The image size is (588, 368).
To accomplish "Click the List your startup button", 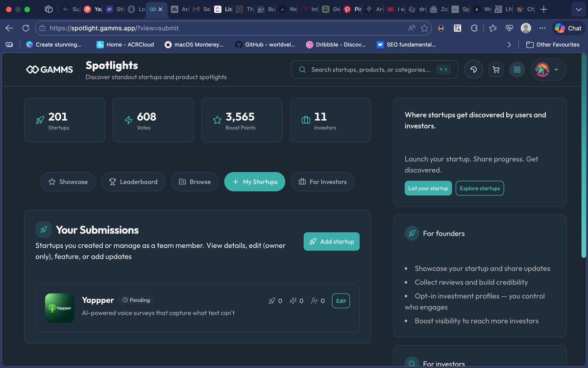I will pyautogui.click(x=428, y=188).
